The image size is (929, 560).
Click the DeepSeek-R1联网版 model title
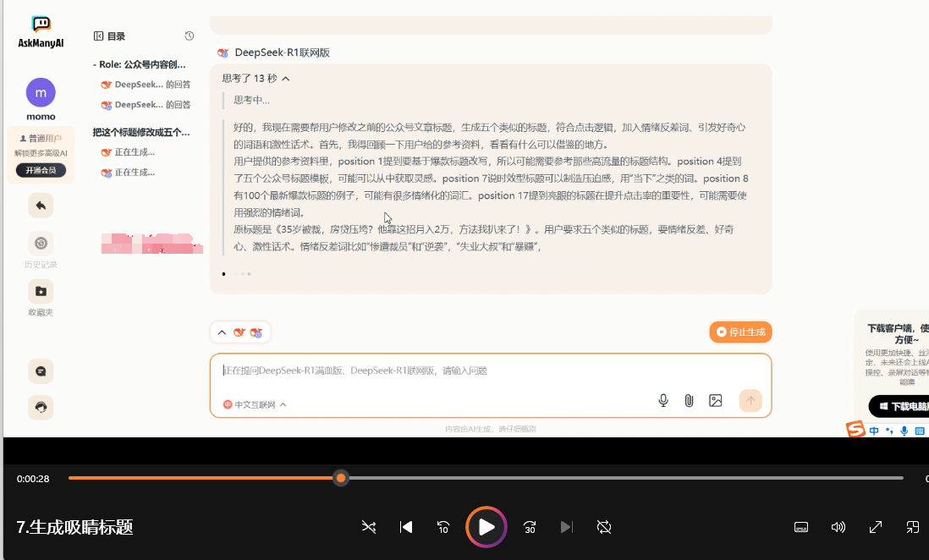[x=282, y=52]
